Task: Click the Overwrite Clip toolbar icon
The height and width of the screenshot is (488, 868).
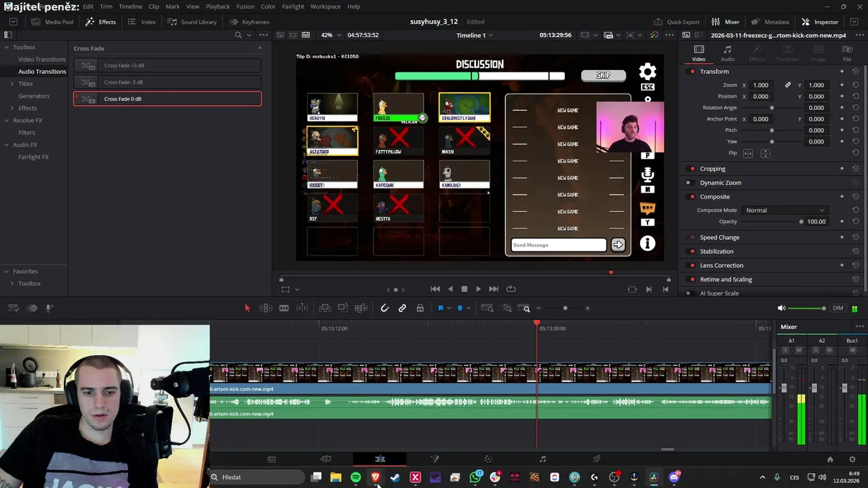Action: click(343, 308)
